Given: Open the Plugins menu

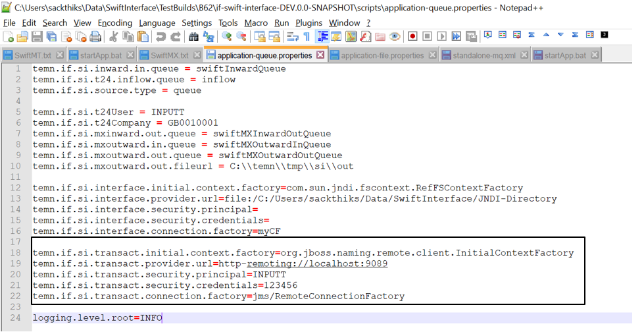Looking at the screenshot, I should [x=309, y=22].
